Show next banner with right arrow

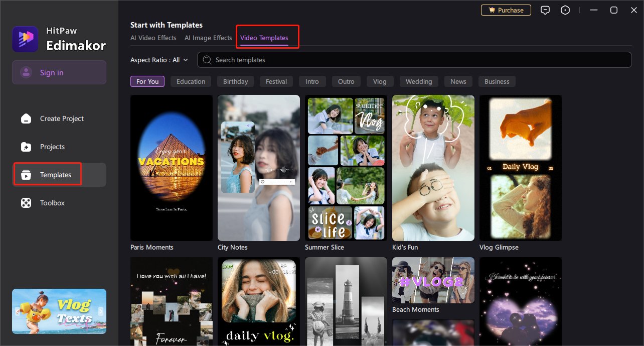tap(101, 311)
